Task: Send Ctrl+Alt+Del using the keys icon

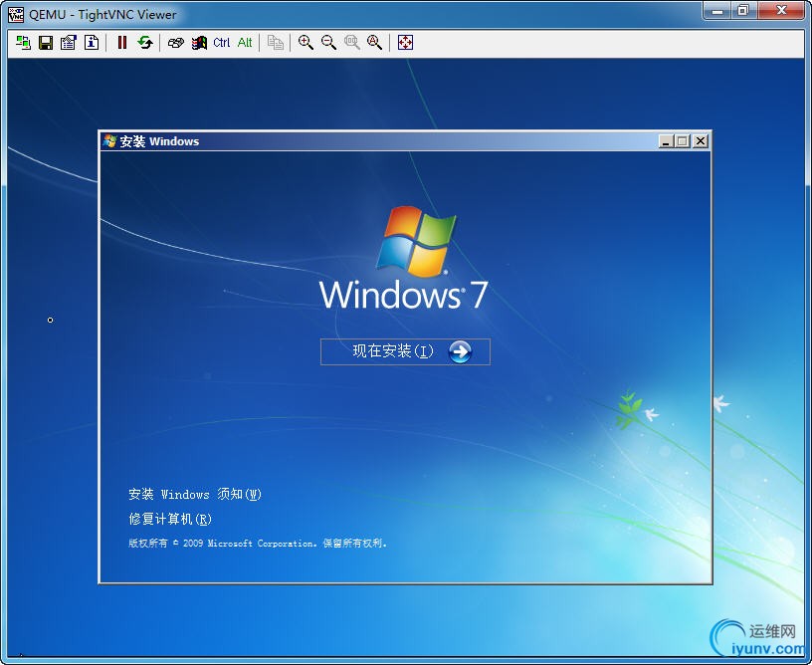Action: (x=176, y=43)
